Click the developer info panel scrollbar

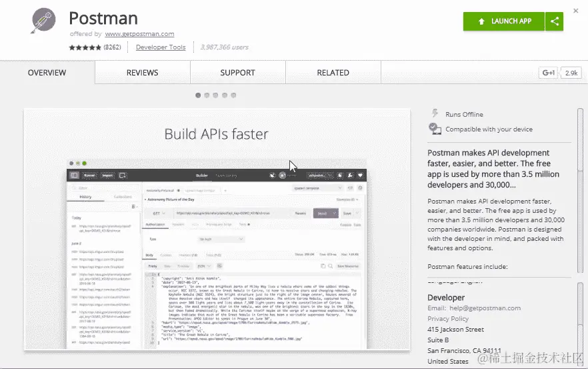pos(580,323)
